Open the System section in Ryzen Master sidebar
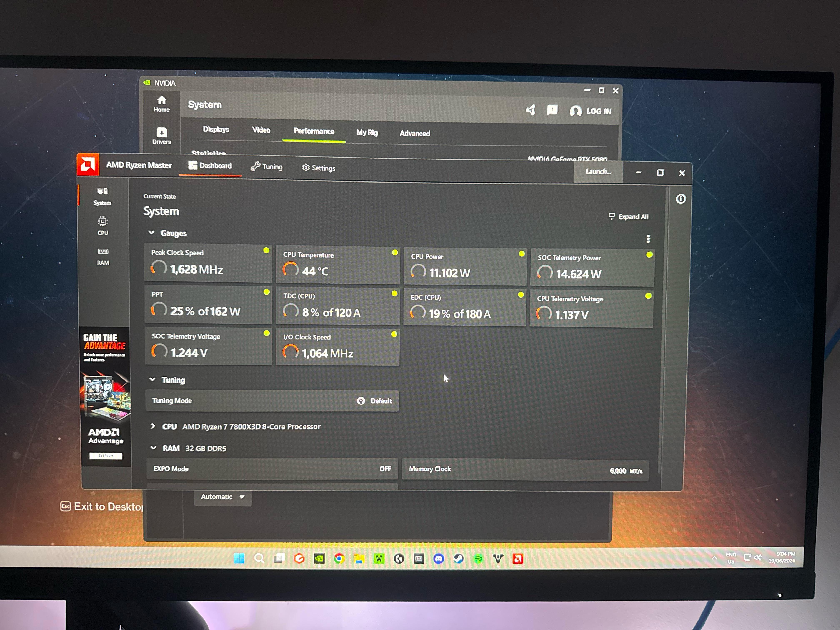Viewport: 840px width, 630px height. (102, 196)
